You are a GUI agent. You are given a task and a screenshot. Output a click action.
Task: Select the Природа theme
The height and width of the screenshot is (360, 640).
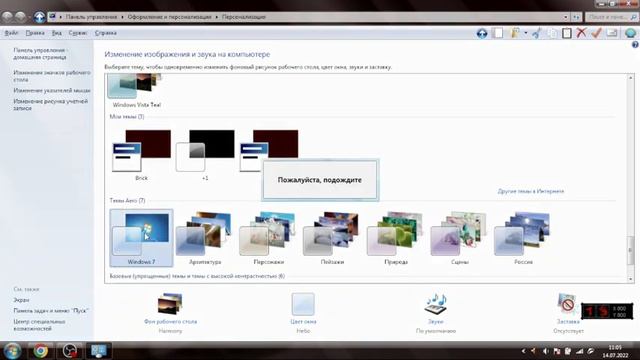pos(396,238)
